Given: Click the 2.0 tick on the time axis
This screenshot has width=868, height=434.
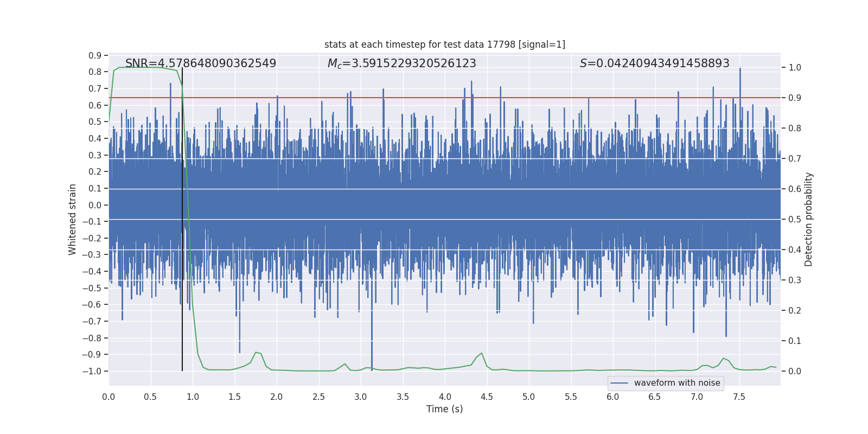Looking at the screenshot, I should coord(277,397).
